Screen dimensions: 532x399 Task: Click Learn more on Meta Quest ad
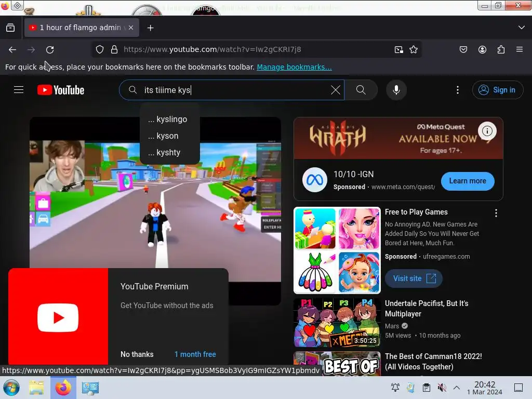[x=468, y=181]
